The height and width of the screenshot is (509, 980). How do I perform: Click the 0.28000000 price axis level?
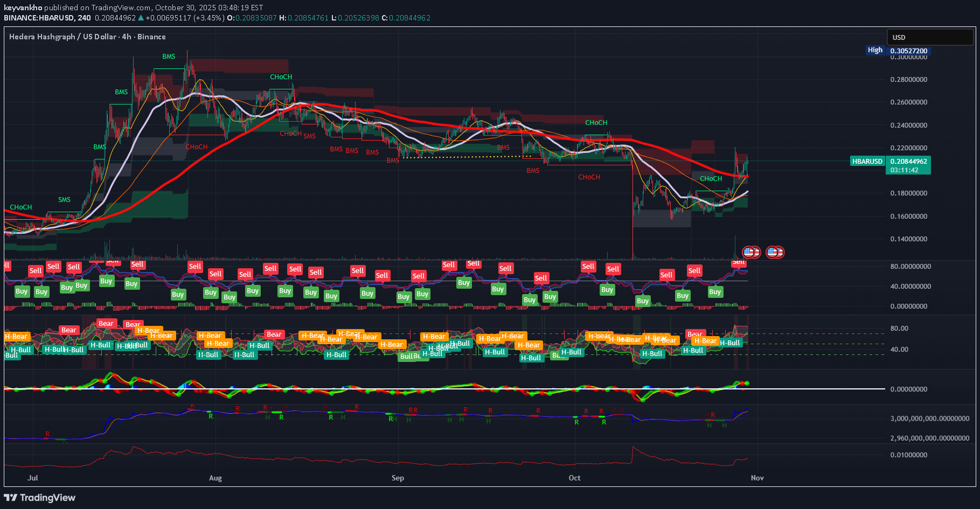coord(908,79)
